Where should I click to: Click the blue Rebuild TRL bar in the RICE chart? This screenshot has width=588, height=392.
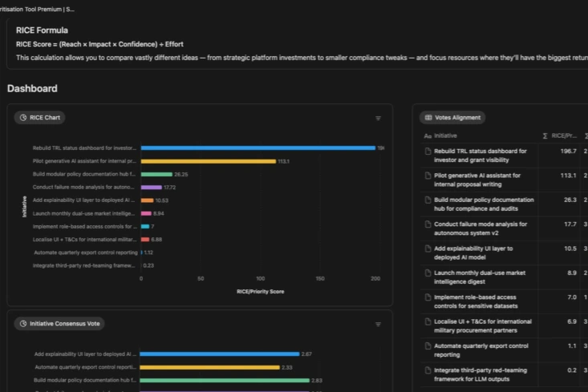[x=258, y=148]
